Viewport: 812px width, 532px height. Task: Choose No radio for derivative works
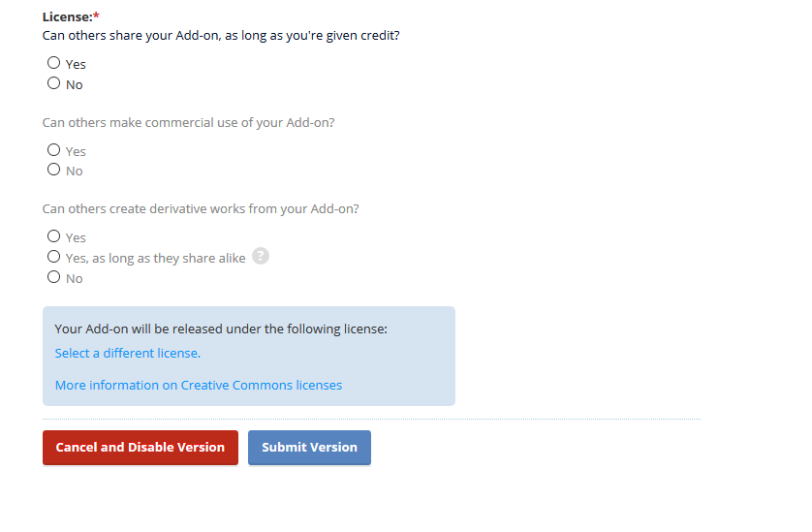54,276
